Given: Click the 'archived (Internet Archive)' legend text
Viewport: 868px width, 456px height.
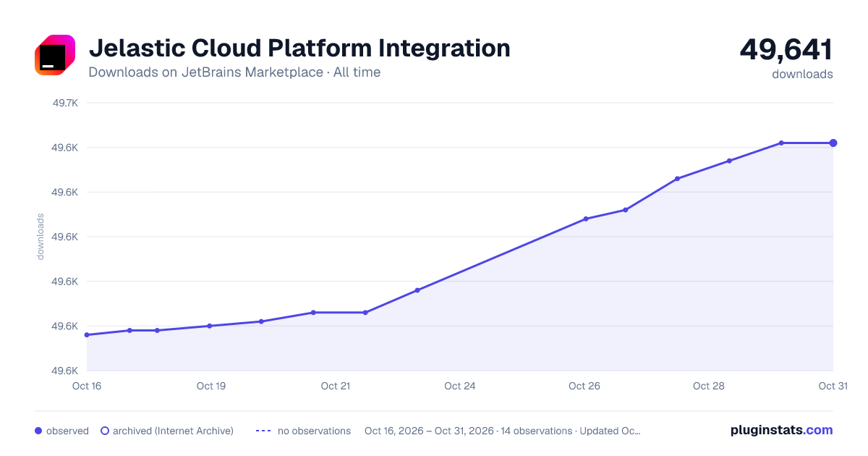Looking at the screenshot, I should 173,431.
